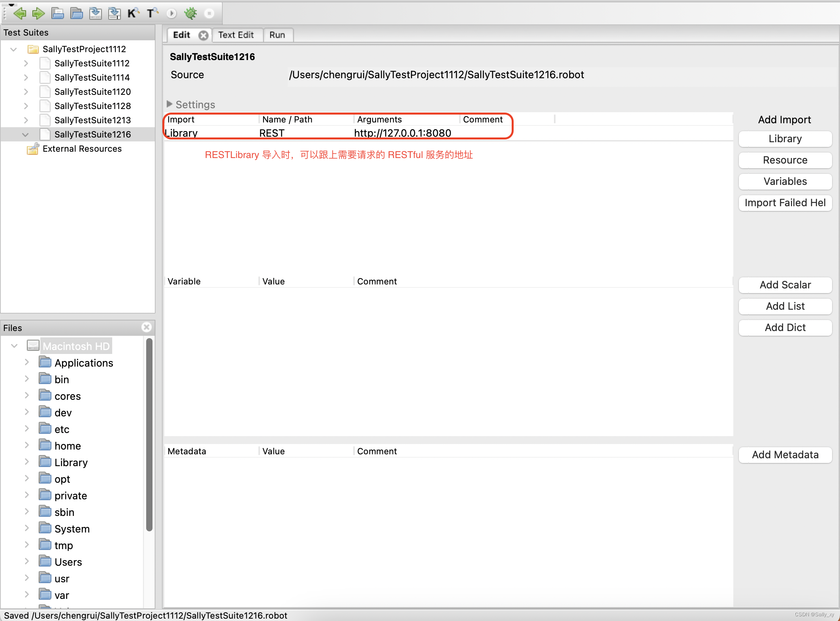Select SallyTestSuite1213 in the tree
The image size is (840, 621).
coord(92,120)
